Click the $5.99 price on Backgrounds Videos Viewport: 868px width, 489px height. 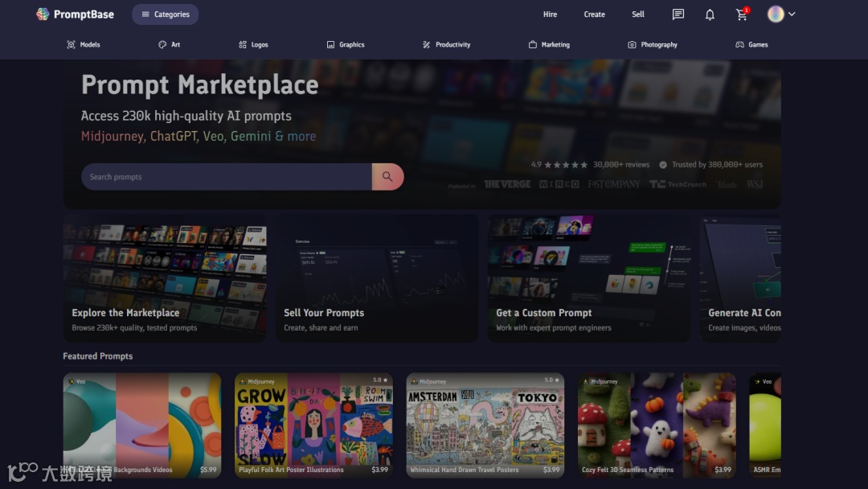click(208, 470)
